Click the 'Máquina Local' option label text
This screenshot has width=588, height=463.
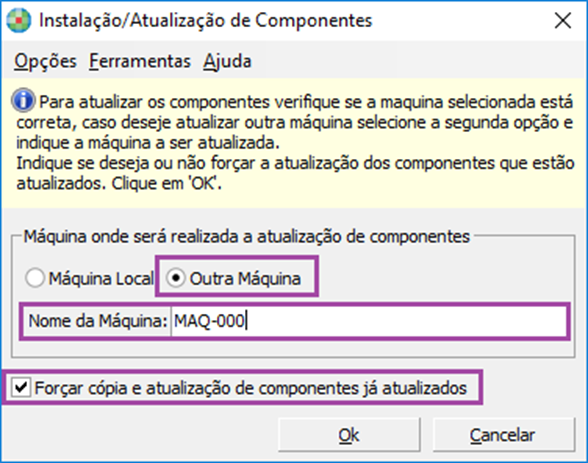[x=101, y=279]
